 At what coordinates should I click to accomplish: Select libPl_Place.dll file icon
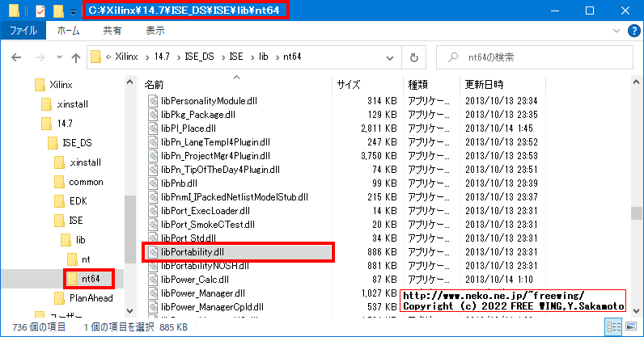[153, 128]
